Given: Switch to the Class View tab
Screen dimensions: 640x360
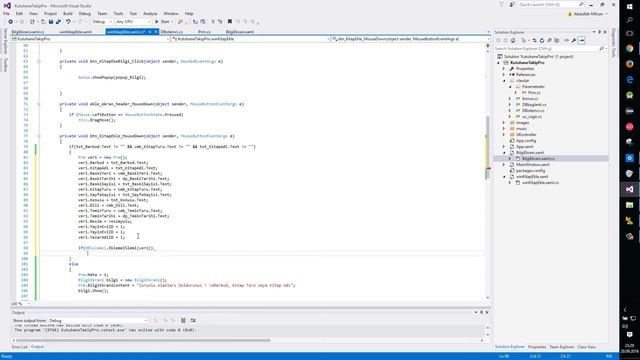Looking at the screenshot, I should (x=586, y=347).
